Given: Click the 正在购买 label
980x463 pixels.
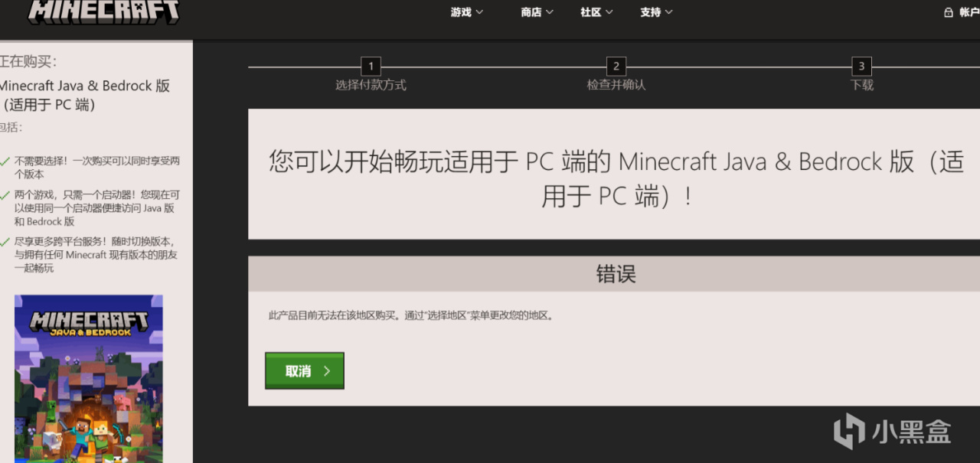Looking at the screenshot, I should tap(28, 62).
